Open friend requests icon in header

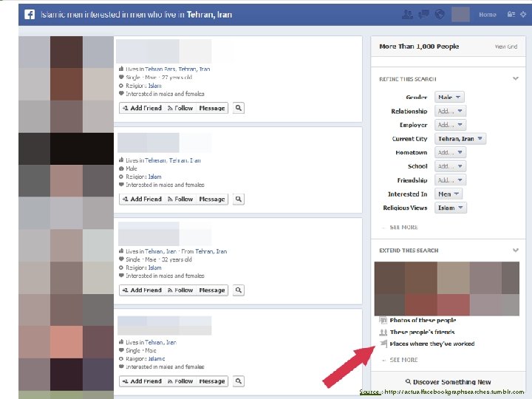click(407, 14)
